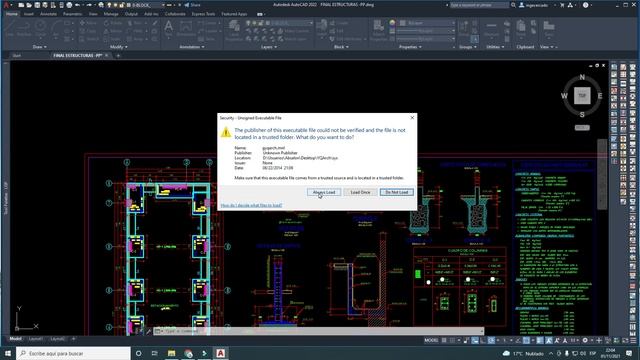Open the AutoCAD application menu logo
This screenshot has height=360, width=640.
[x=6, y=5]
